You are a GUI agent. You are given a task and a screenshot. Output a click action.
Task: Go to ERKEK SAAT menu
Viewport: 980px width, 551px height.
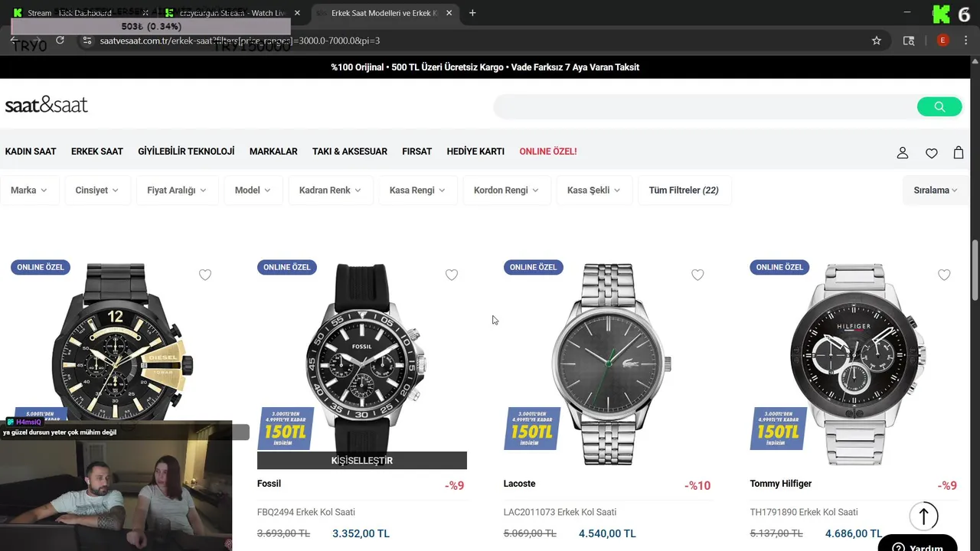pos(97,152)
